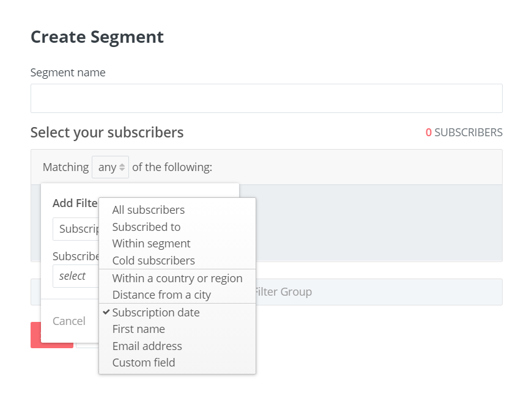Open the Matching 'any' dropdown

[110, 167]
